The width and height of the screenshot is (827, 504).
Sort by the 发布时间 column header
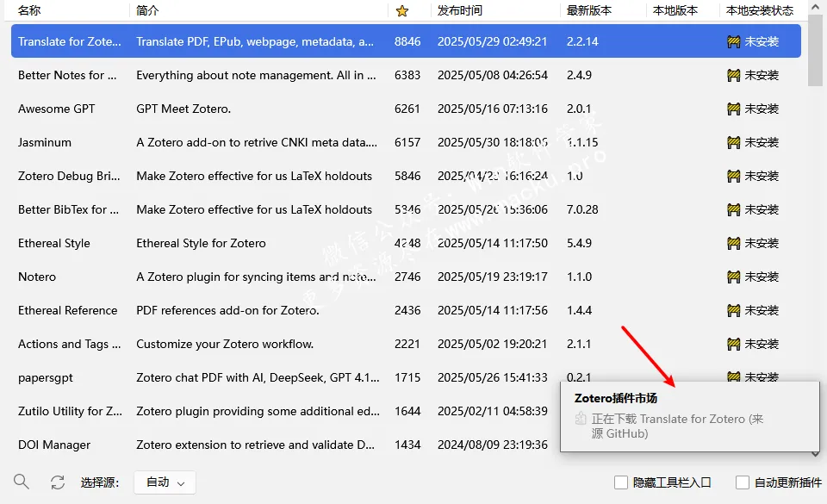point(459,10)
